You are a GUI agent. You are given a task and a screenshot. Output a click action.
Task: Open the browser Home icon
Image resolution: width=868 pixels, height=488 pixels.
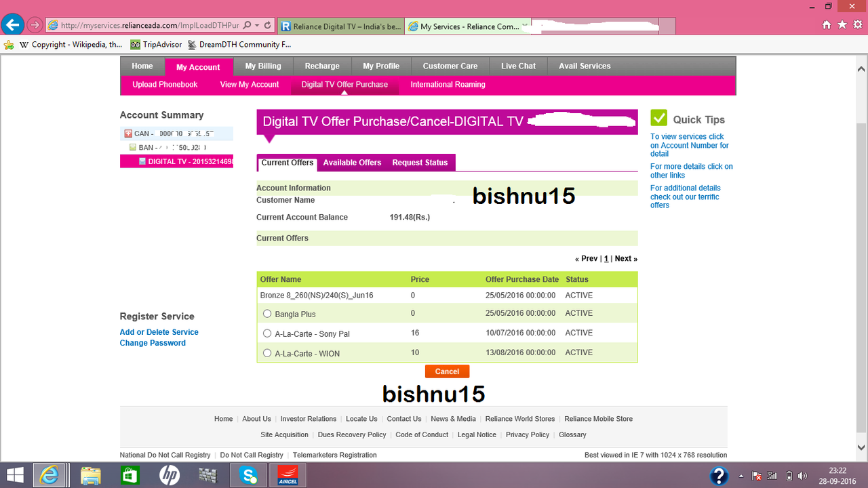[x=827, y=24]
